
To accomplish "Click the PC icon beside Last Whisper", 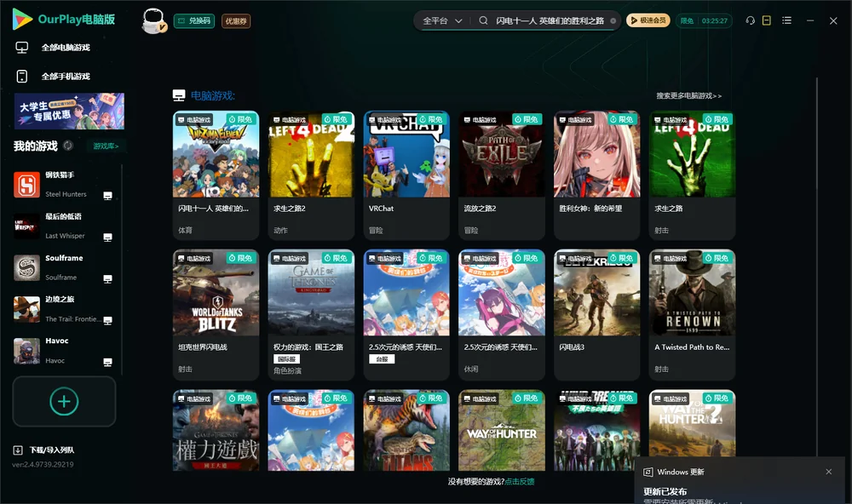I will point(107,238).
